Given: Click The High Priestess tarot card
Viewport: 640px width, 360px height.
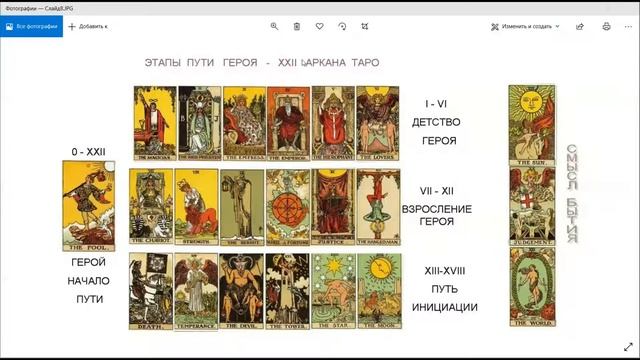Looking at the screenshot, I should click(200, 123).
